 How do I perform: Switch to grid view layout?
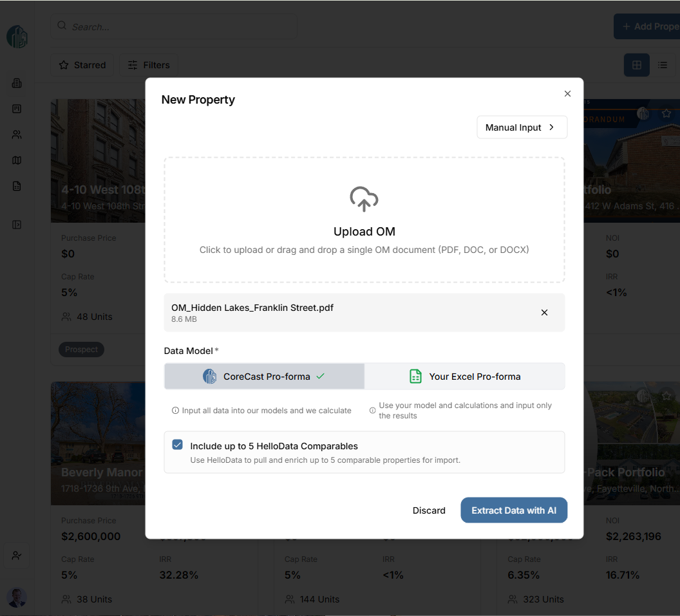point(636,65)
